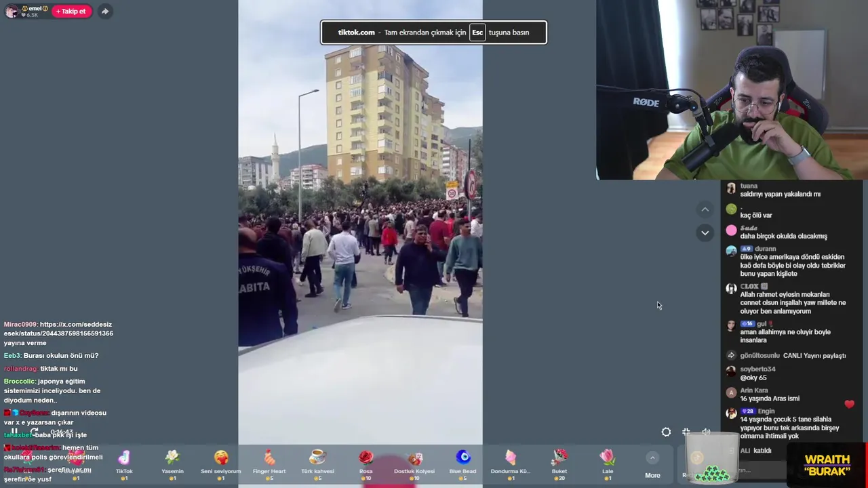
Task: Click the tiktok.com fullscreen exit notice
Action: pos(433,32)
